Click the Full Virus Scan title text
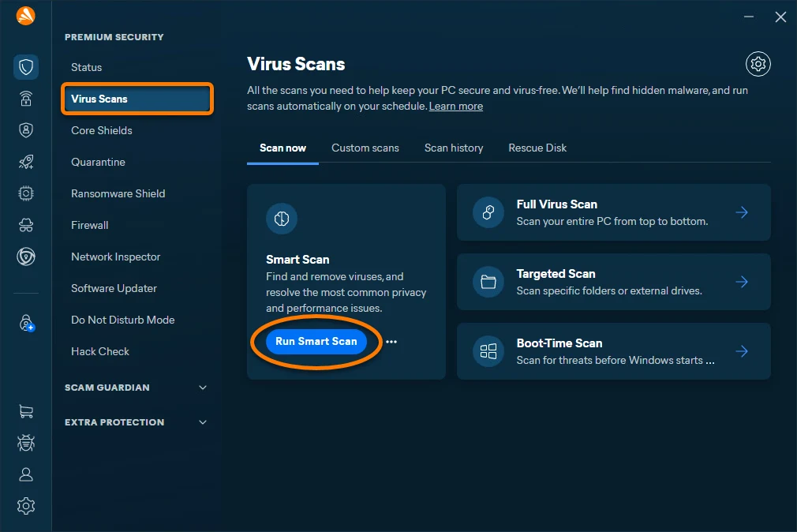Screen dimensions: 797x532 pyautogui.click(x=556, y=204)
